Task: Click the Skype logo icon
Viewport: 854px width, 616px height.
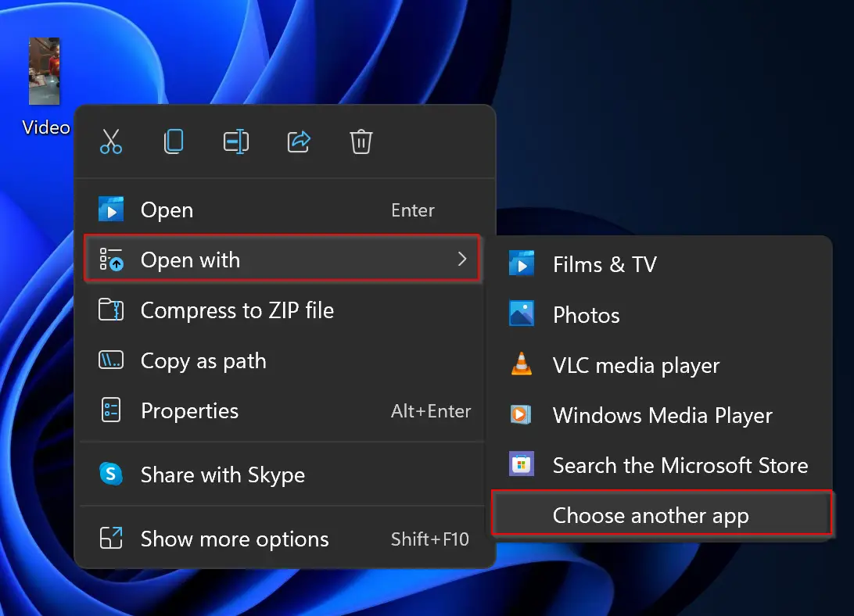Action: point(111,474)
